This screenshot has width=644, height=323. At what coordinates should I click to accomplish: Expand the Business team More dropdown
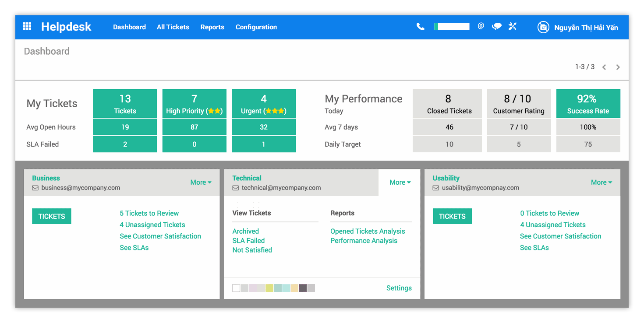[201, 183]
